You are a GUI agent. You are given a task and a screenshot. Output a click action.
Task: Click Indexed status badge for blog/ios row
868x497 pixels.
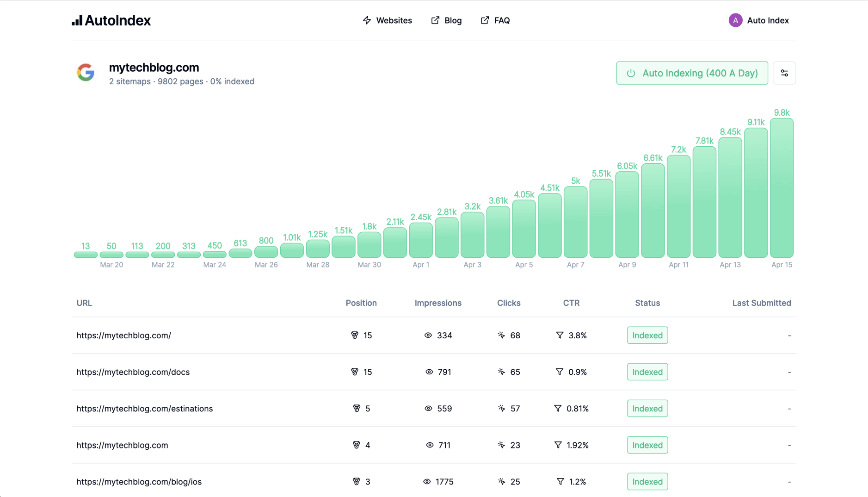[647, 482]
